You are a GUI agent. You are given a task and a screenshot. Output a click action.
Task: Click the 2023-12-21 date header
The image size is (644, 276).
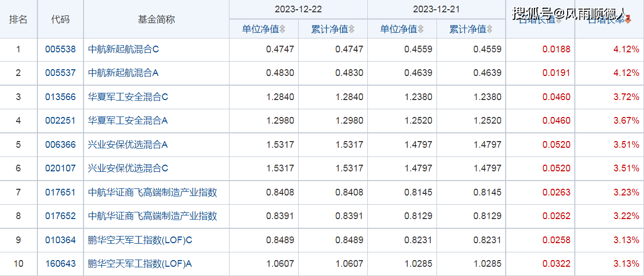tap(437, 9)
